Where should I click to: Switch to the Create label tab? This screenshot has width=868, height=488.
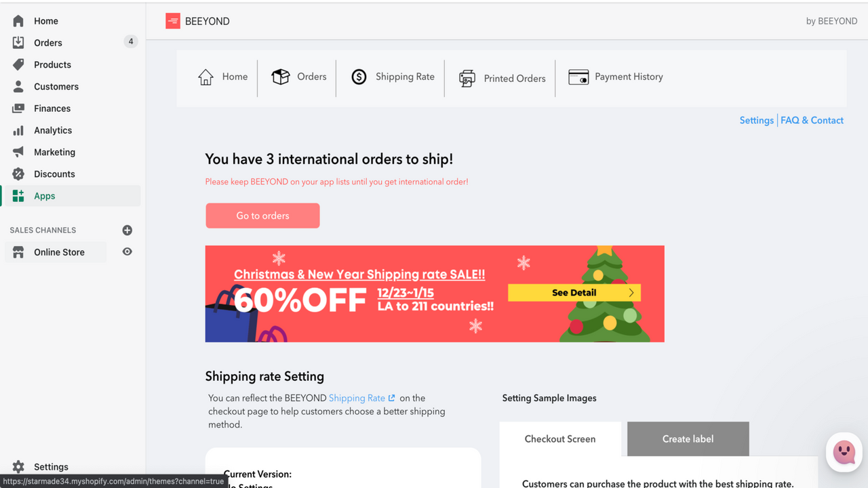(x=688, y=439)
